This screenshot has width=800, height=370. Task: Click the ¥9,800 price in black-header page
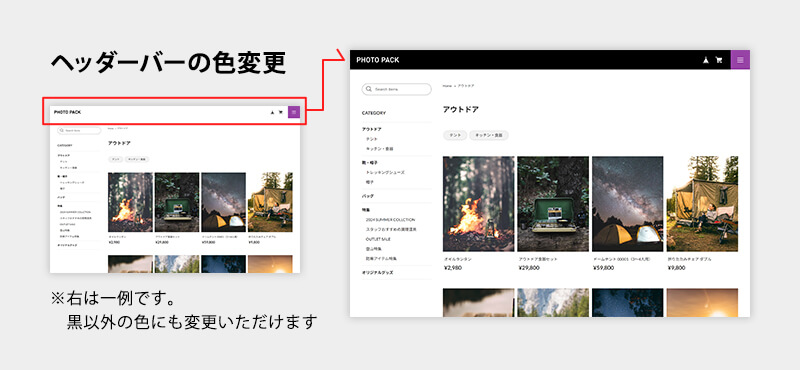(676, 267)
